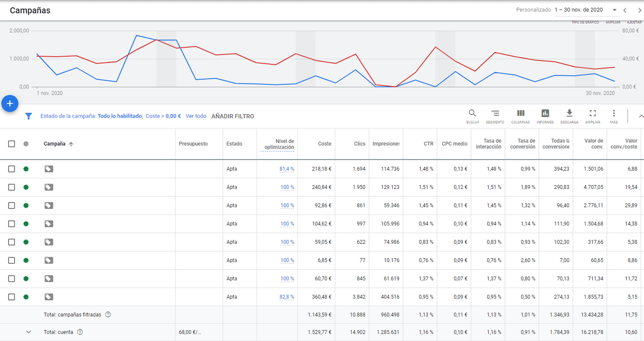Sort by the Coste column header
The width and height of the screenshot is (644, 341).
[x=325, y=144]
